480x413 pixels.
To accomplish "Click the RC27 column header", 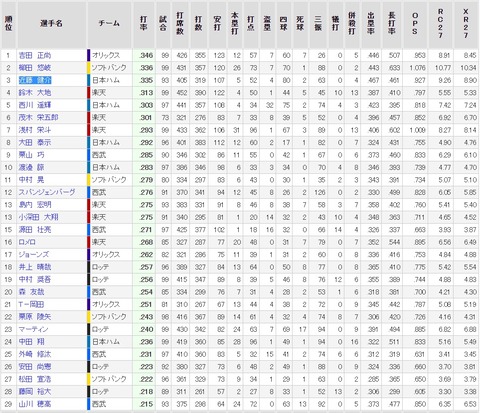I will point(441,24).
